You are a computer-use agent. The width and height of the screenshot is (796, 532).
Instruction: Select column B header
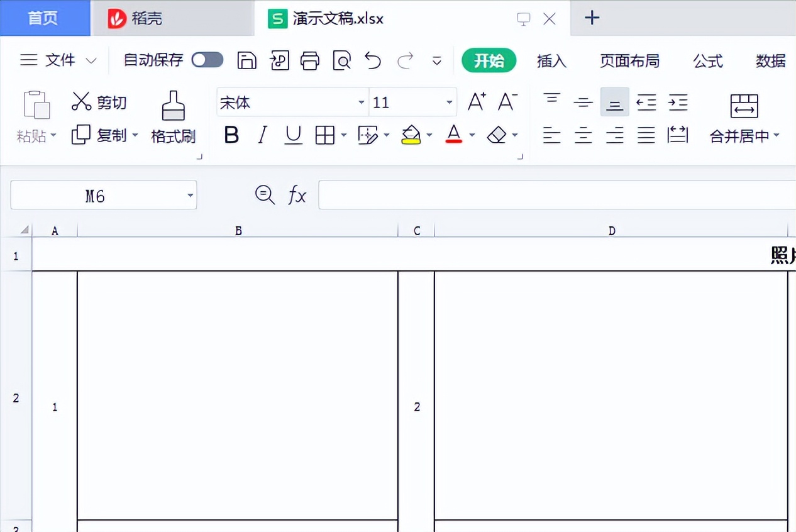238,231
